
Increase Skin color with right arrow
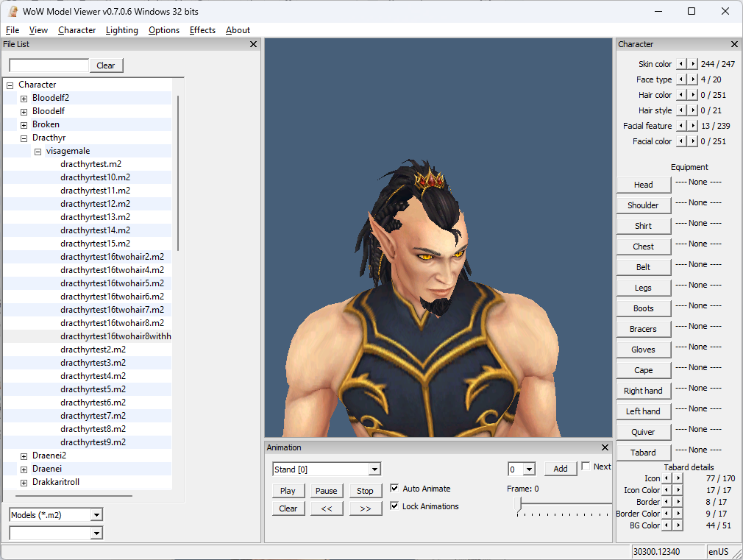[x=693, y=64]
